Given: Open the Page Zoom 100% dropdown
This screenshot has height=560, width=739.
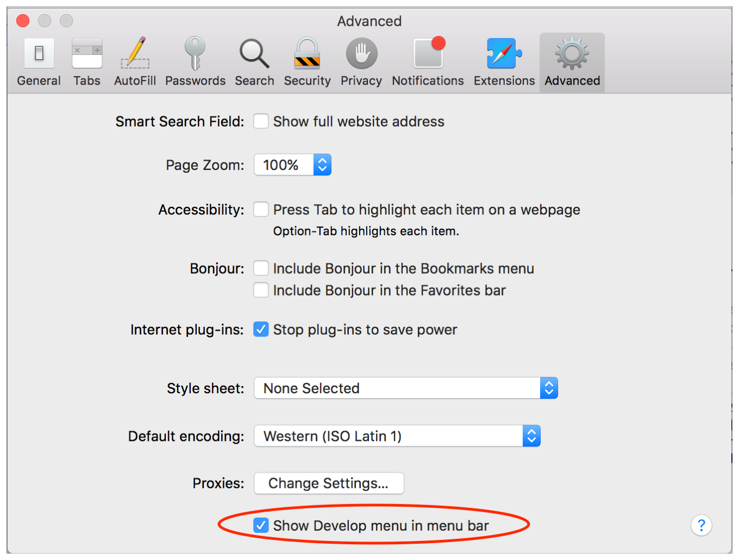Looking at the screenshot, I should 293,165.
